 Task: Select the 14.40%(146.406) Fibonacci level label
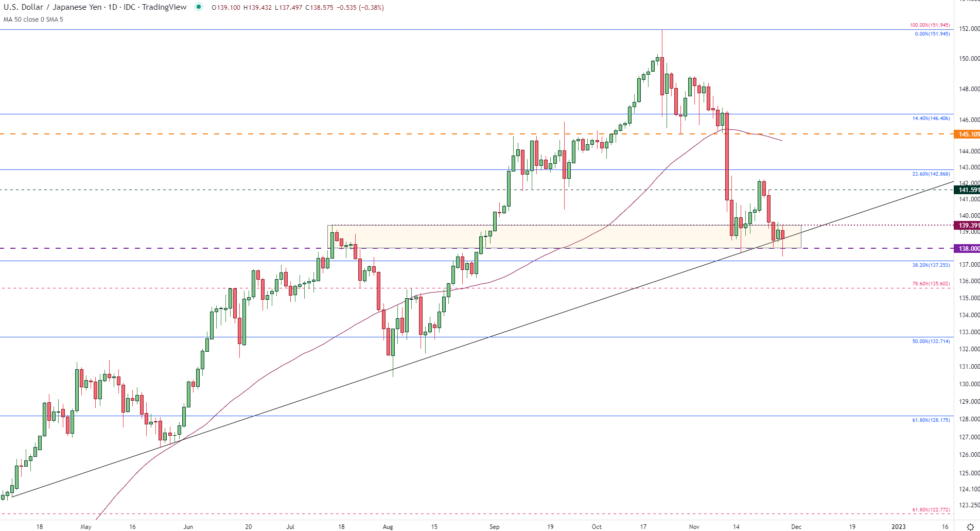point(931,118)
